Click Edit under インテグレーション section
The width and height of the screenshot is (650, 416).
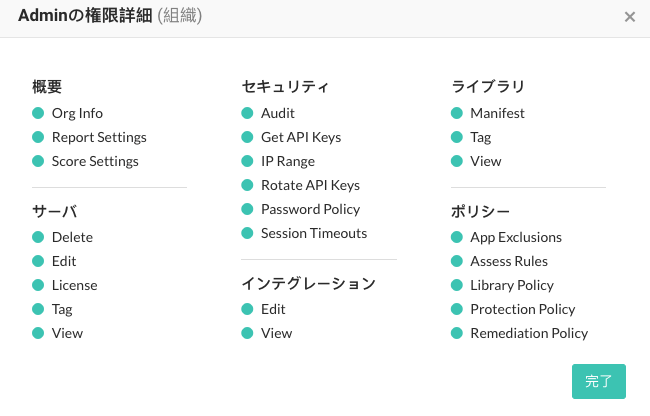pyautogui.click(x=273, y=310)
